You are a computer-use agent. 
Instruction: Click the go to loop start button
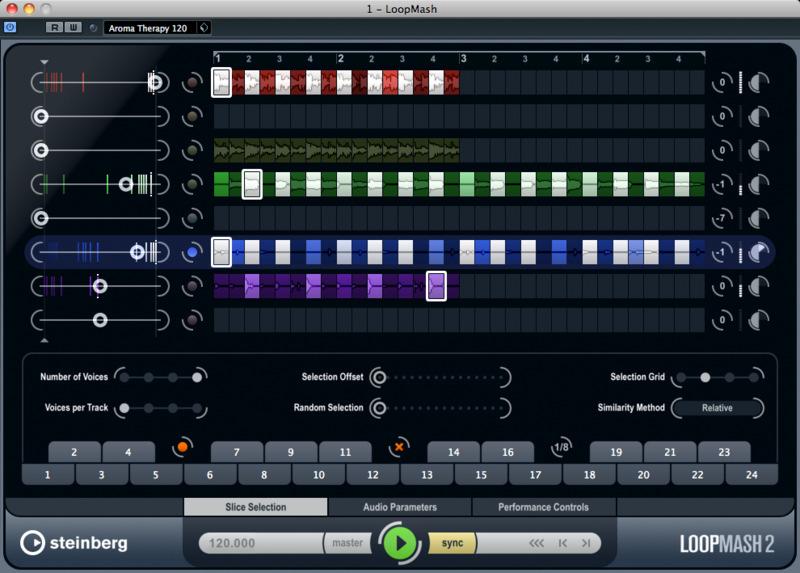(x=563, y=543)
